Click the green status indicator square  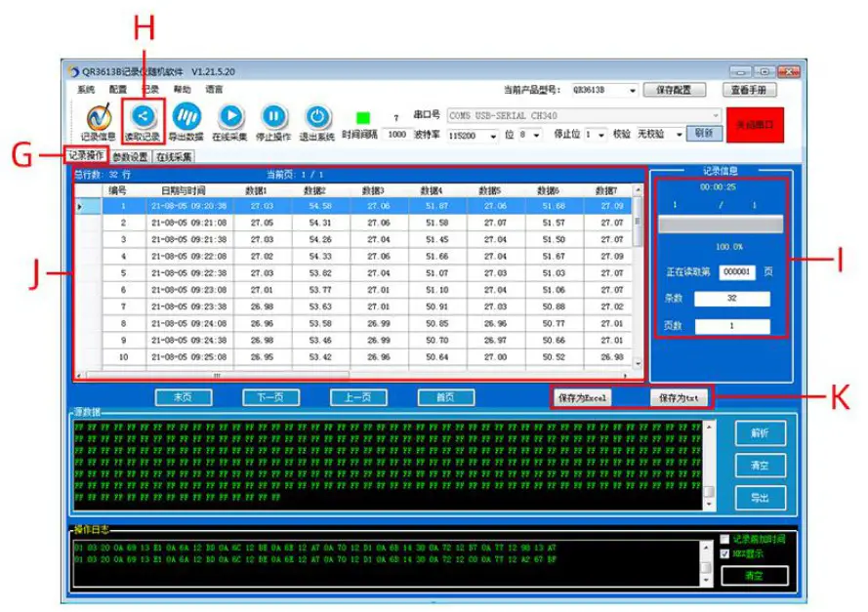(365, 115)
